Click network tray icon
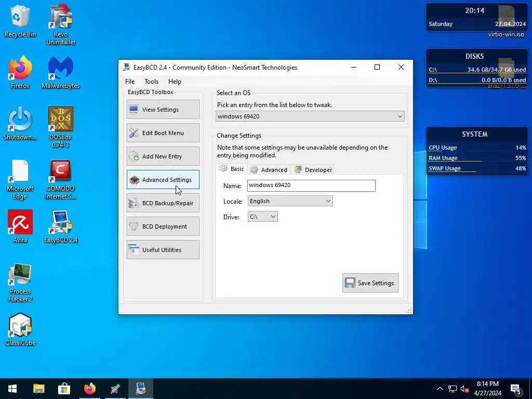The image size is (532, 399). [x=453, y=389]
